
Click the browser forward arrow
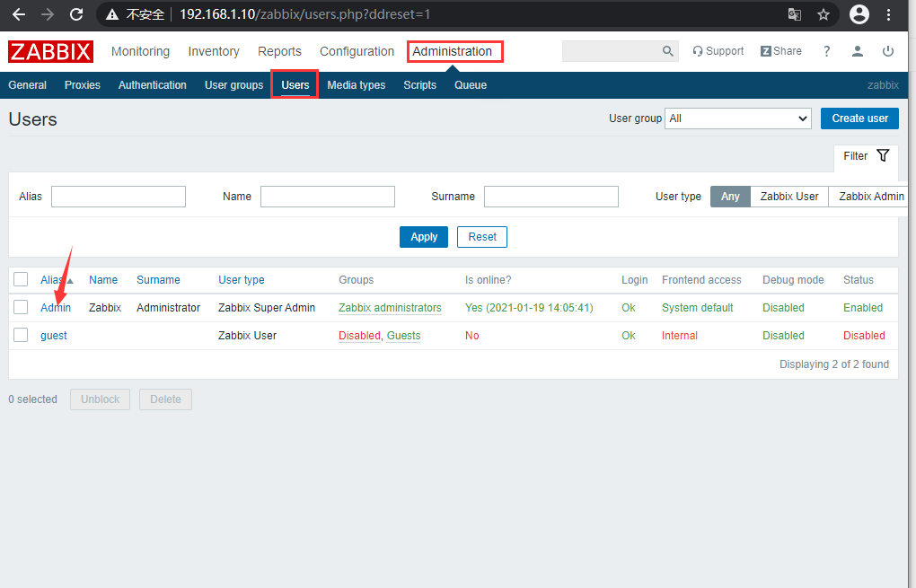click(x=48, y=14)
